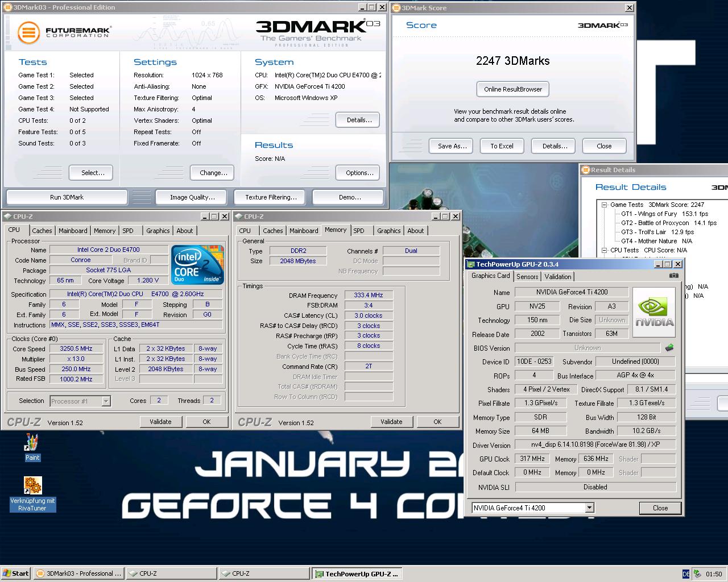Image resolution: width=728 pixels, height=582 pixels.
Task: Click the Start button
Action: pyautogui.click(x=16, y=573)
